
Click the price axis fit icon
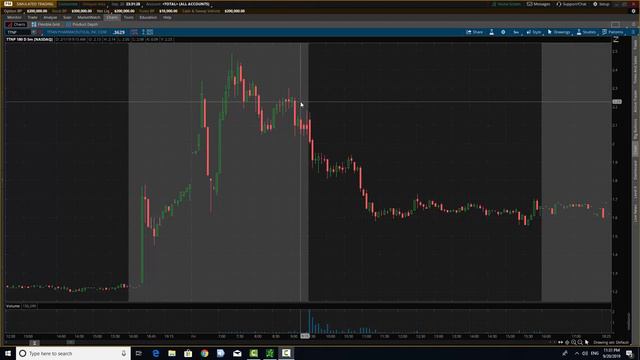point(616,40)
